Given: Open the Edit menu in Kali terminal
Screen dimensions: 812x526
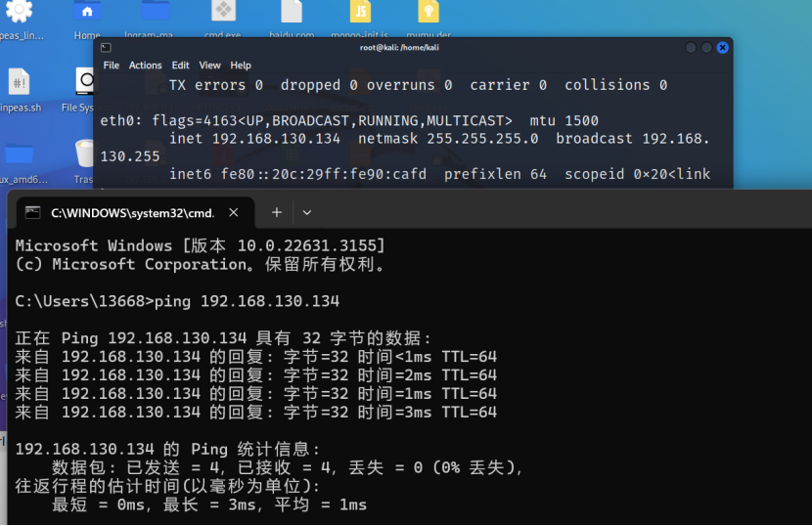Looking at the screenshot, I should (x=180, y=66).
